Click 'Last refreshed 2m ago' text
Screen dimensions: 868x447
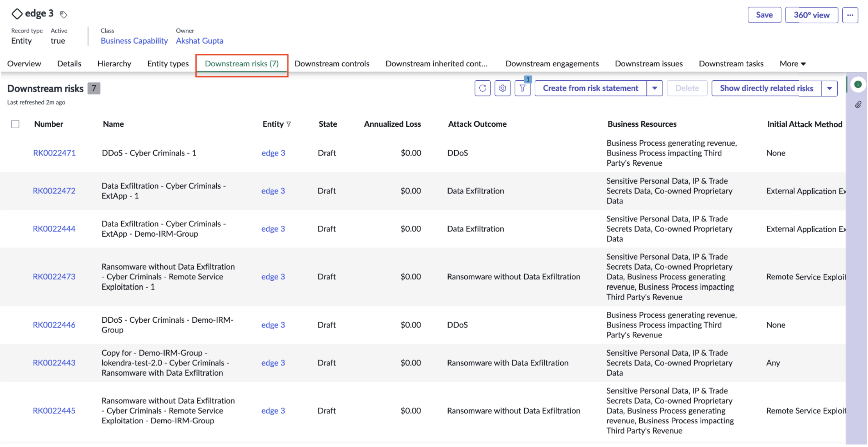click(x=36, y=102)
